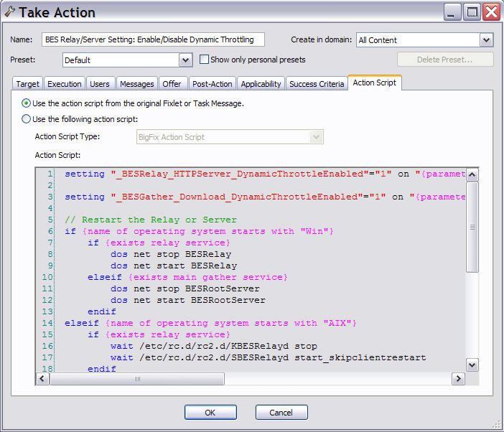The width and height of the screenshot is (504, 432).
Task: Go to the Users tab
Action: tap(100, 84)
